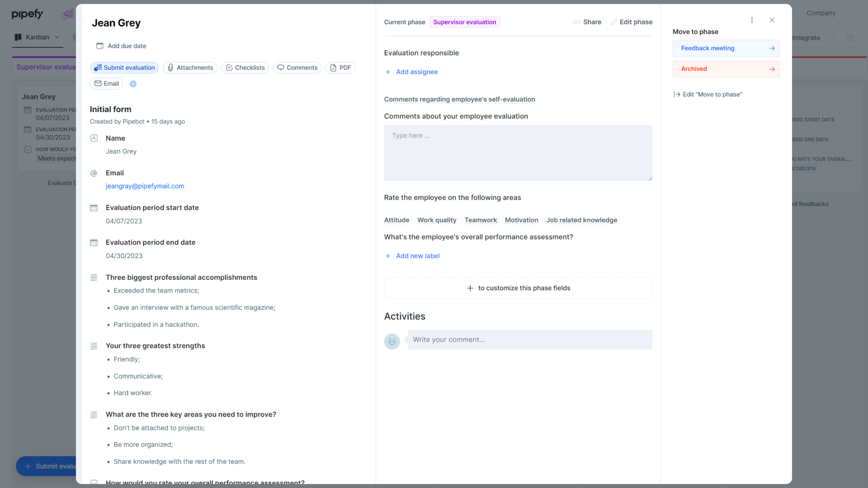This screenshot has height=488, width=868.
Task: Click the calendar icon beside Add due date
Action: pos(100,46)
